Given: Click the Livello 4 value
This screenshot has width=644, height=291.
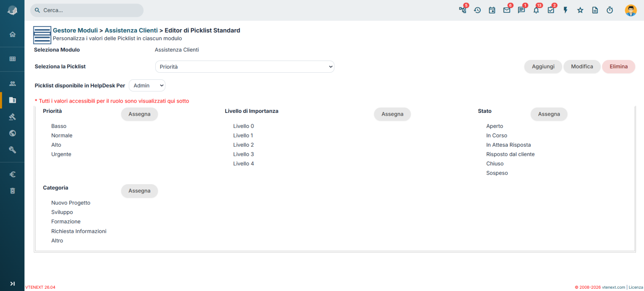Looking at the screenshot, I should coord(243,163).
